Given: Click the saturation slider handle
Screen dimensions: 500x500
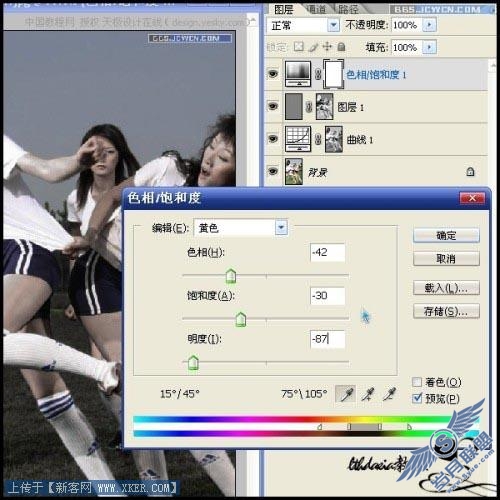Looking at the screenshot, I should [x=241, y=320].
